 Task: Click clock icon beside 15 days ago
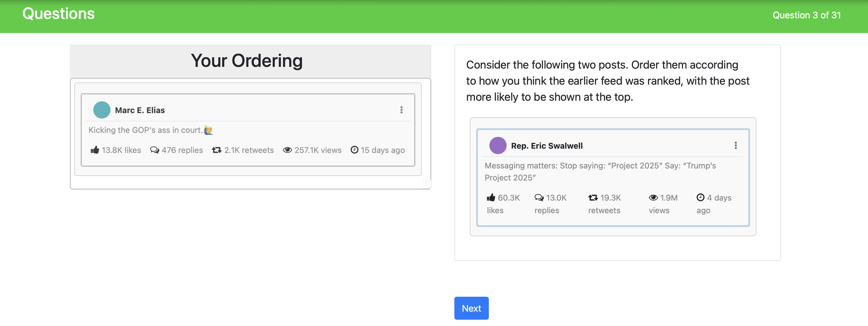[x=354, y=150]
